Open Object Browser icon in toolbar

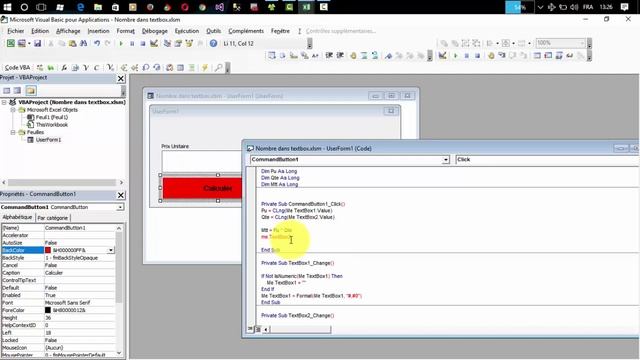tap(189, 43)
